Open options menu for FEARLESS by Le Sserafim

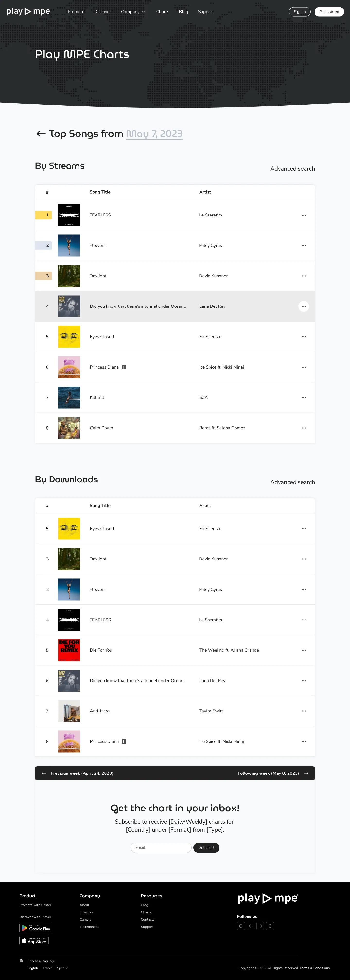(304, 215)
